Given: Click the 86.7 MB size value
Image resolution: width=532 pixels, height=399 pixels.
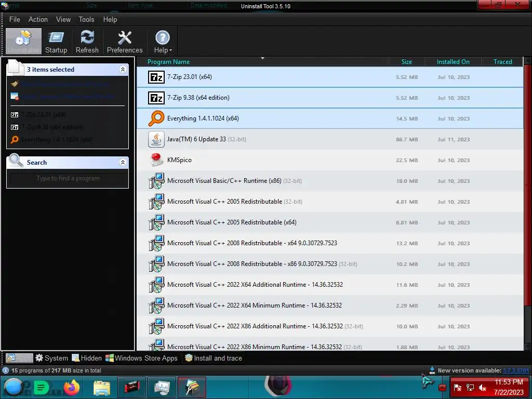Looking at the screenshot, I should pyautogui.click(x=407, y=139).
